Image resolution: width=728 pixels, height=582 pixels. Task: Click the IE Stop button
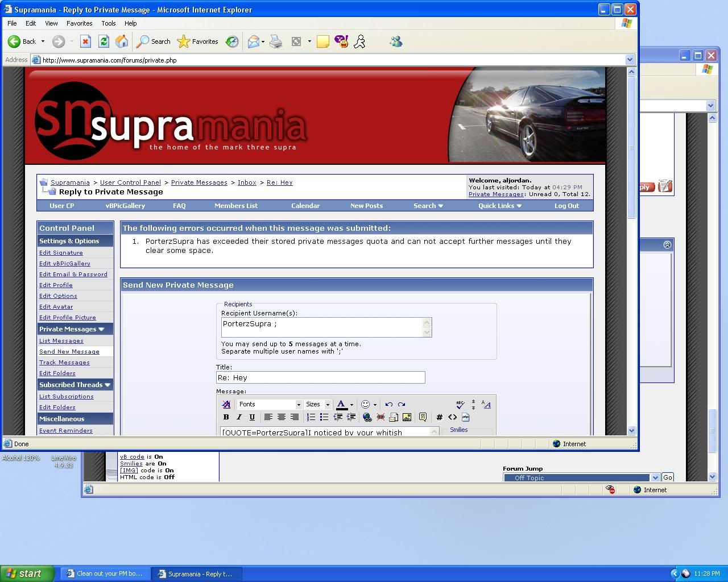tap(85, 41)
